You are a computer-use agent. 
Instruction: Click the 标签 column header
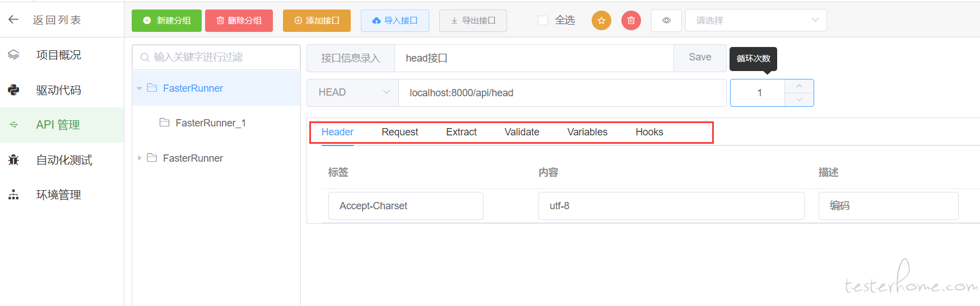tap(338, 172)
